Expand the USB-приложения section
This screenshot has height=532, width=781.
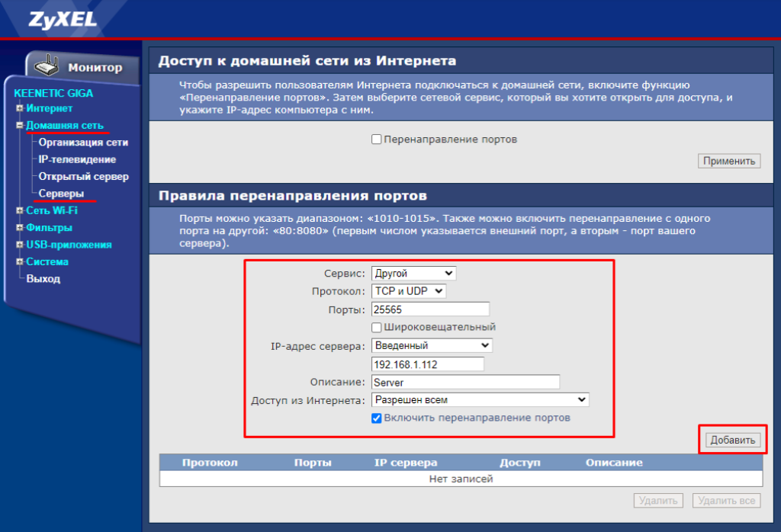pyautogui.click(x=20, y=245)
